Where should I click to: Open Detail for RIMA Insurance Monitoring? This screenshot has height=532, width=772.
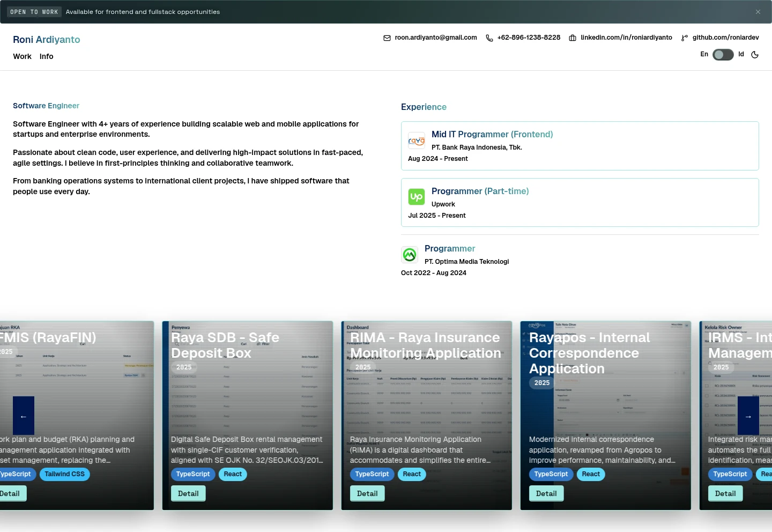coord(367,493)
